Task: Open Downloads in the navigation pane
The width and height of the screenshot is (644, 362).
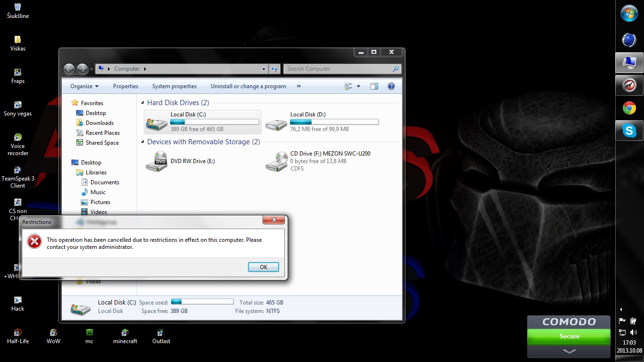Action: click(99, 123)
